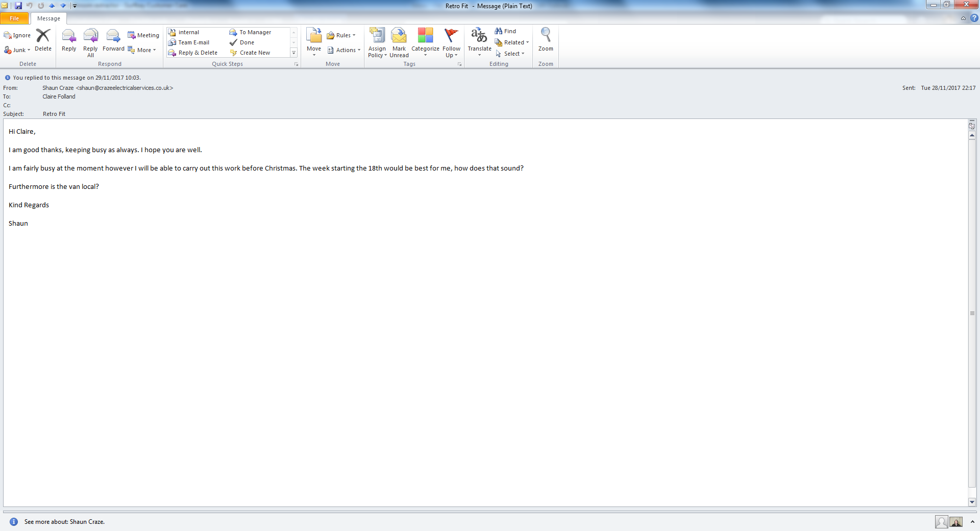Open the Related dropdown
980x531 pixels.
point(512,42)
